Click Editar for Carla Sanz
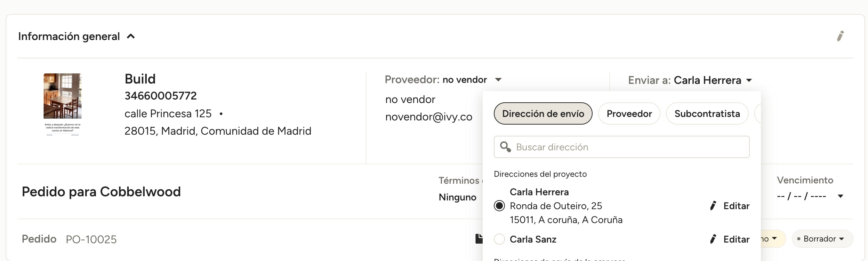Viewport: 868px width, 261px height. (736, 239)
